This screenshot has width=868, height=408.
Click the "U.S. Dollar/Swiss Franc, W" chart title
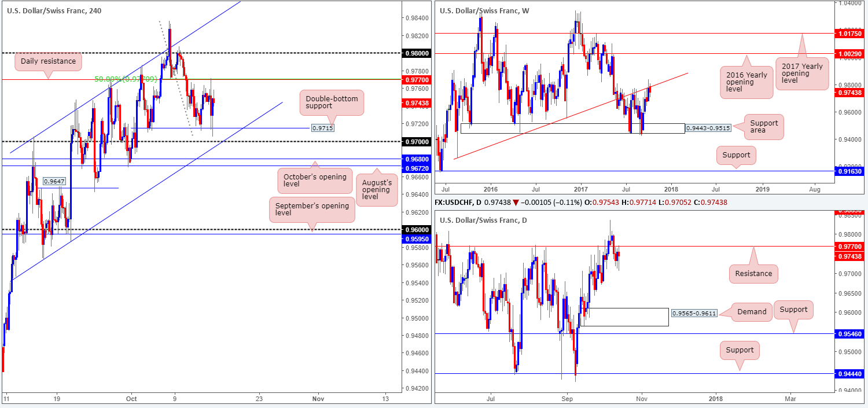pos(485,10)
